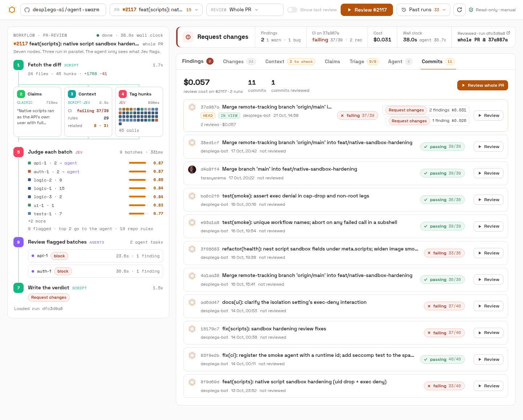The width and height of the screenshot is (523, 420).
Task: Click the avatar on commit 8f9d69d
Action: click(x=192, y=382)
